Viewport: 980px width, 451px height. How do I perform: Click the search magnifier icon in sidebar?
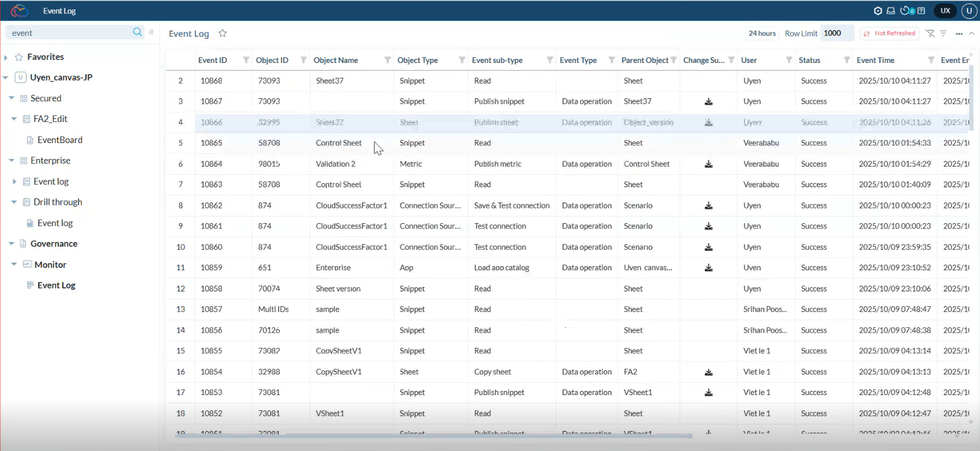pos(137,32)
